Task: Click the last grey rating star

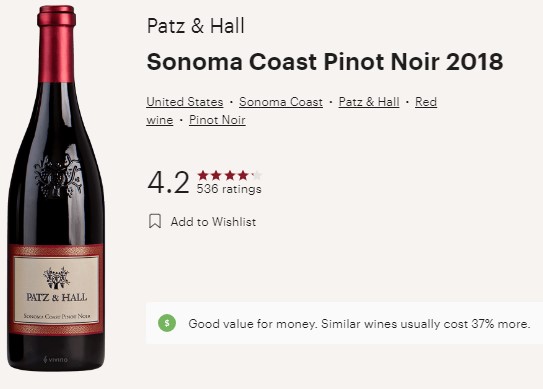Action: (x=257, y=175)
